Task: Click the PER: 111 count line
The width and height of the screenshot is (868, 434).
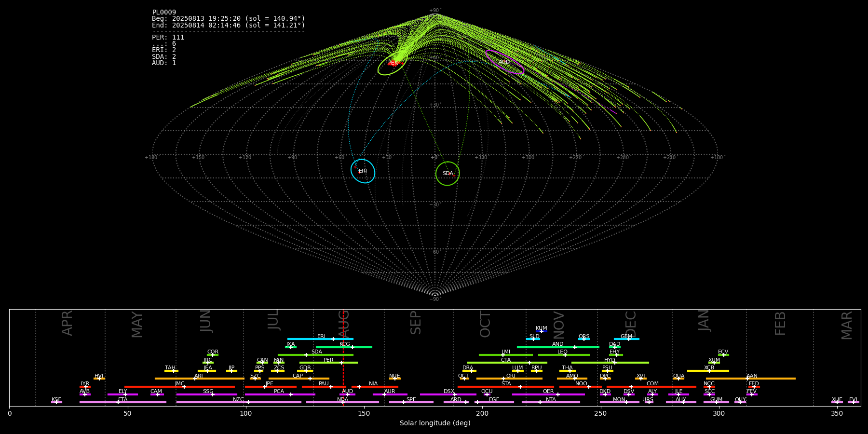Action: click(x=168, y=38)
